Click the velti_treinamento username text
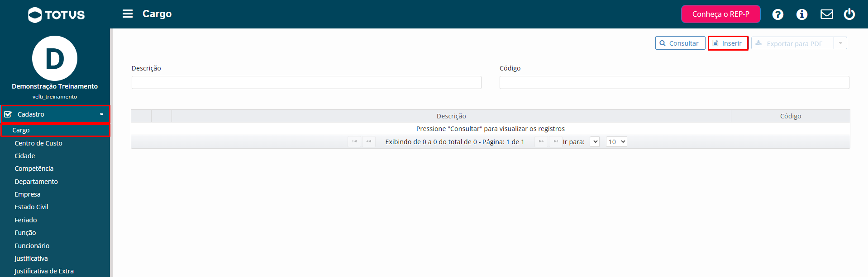The width and height of the screenshot is (868, 277). pos(55,97)
